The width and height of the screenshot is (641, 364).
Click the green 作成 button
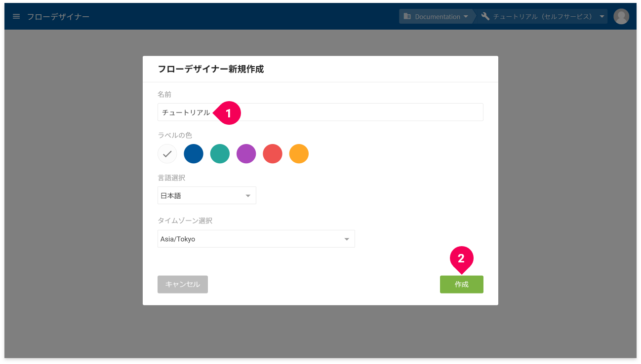pos(462,285)
